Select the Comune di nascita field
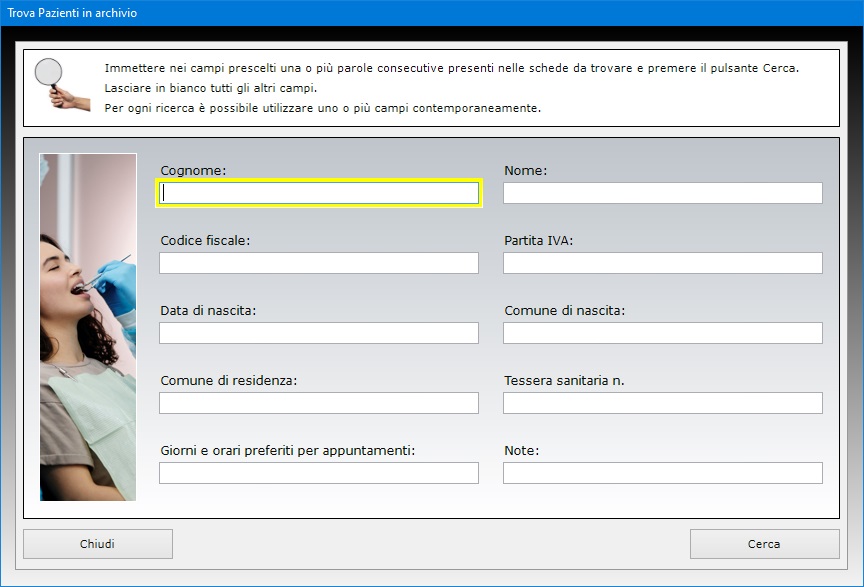Viewport: 864px width, 587px height. [663, 333]
